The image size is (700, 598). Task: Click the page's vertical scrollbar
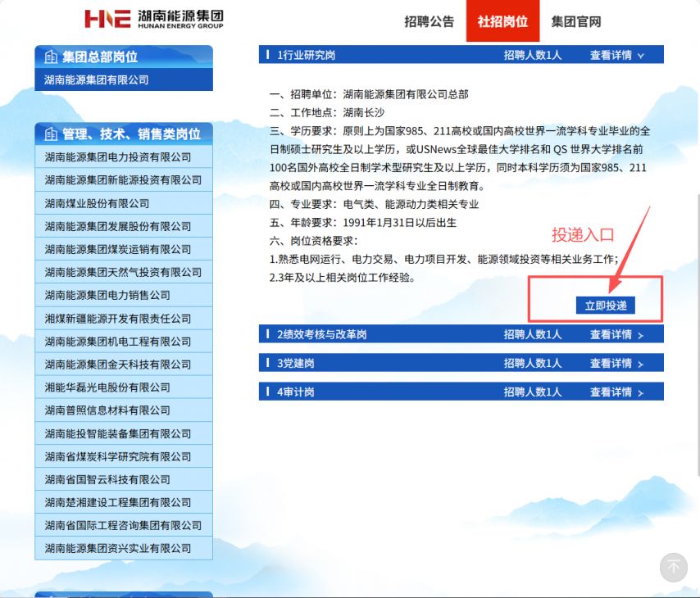click(698, 335)
